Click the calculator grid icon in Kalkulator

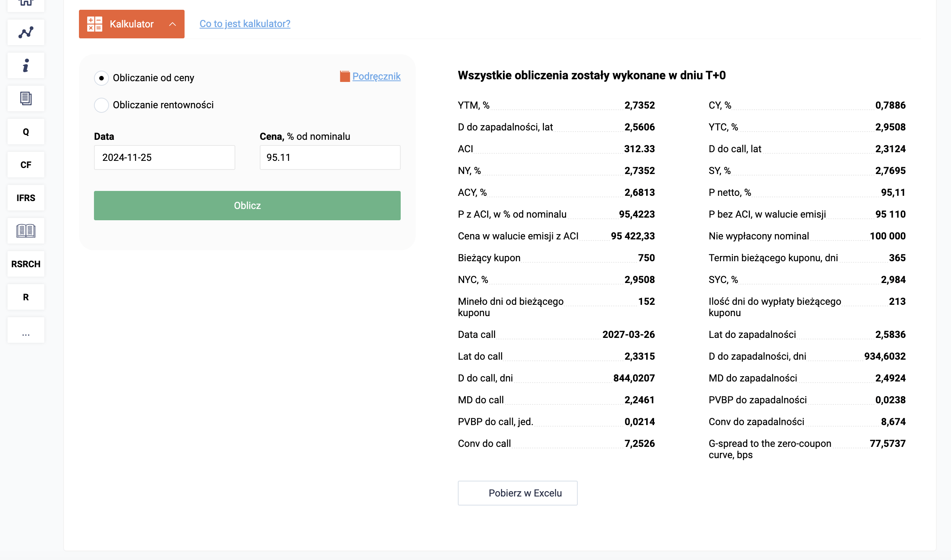94,24
